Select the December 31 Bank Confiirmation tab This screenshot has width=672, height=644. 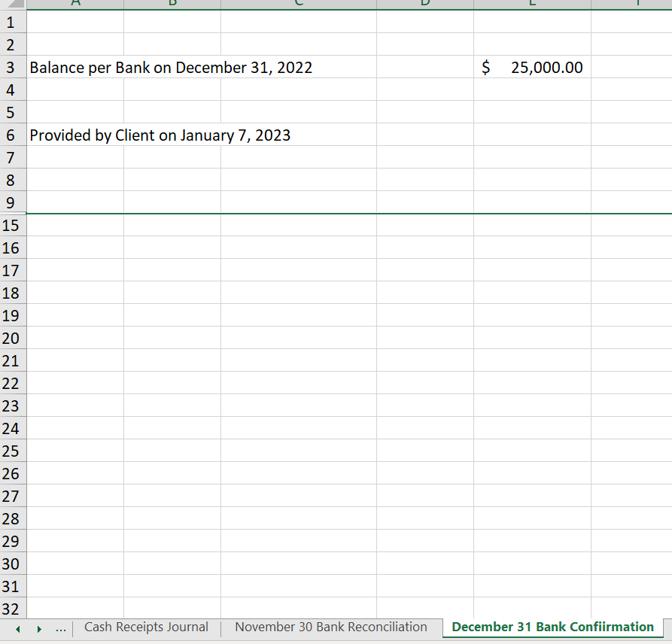point(551,627)
